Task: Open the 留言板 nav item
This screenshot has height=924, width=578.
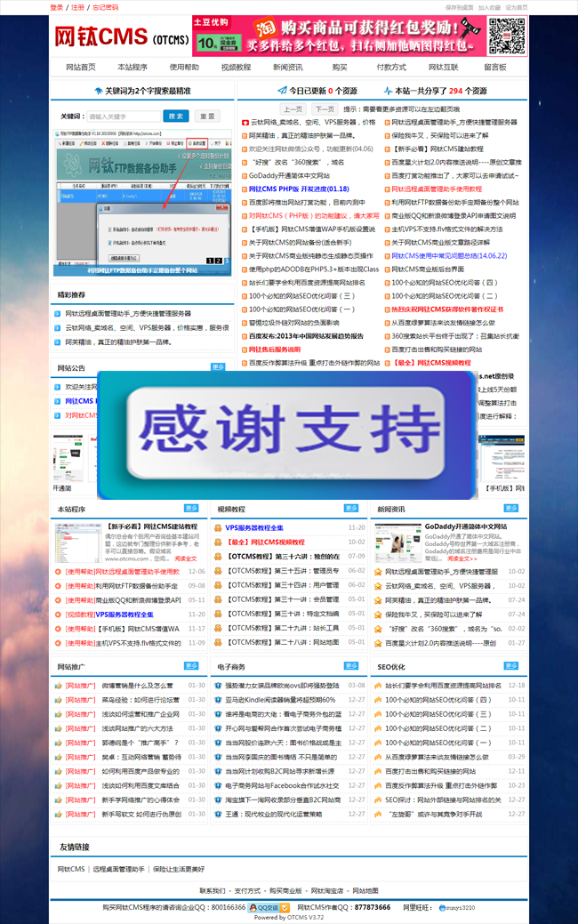Action: coord(495,68)
